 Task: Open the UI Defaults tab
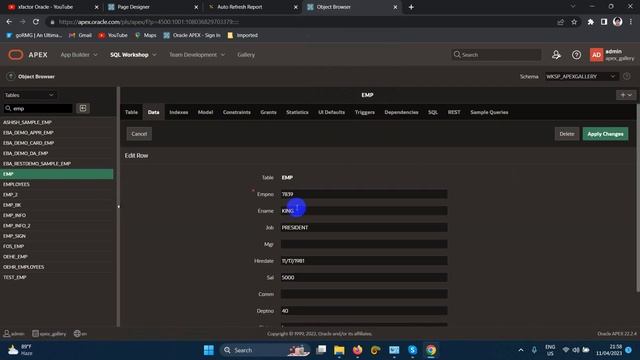(331, 112)
